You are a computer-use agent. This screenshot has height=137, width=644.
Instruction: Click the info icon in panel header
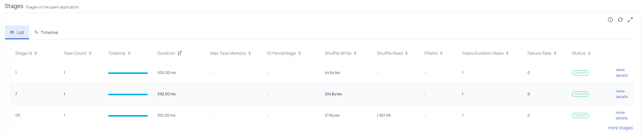click(610, 20)
